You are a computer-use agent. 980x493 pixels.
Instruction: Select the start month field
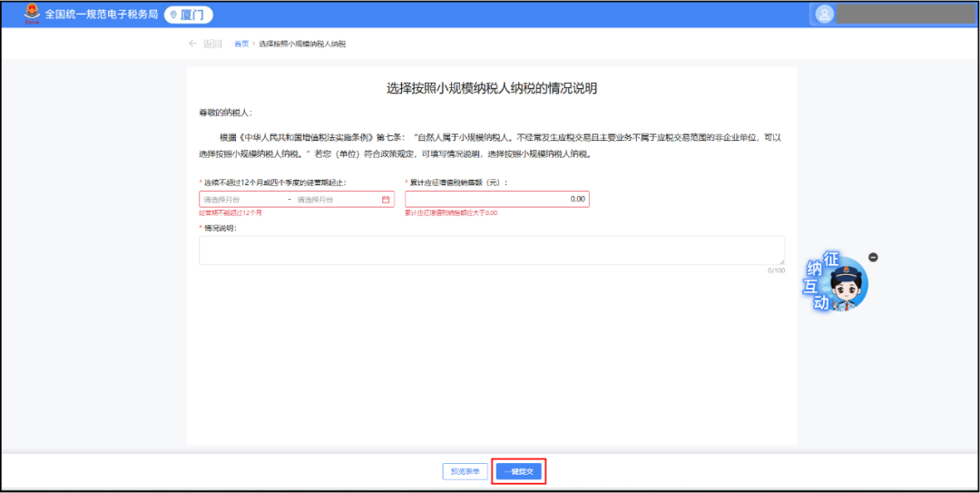coord(242,200)
